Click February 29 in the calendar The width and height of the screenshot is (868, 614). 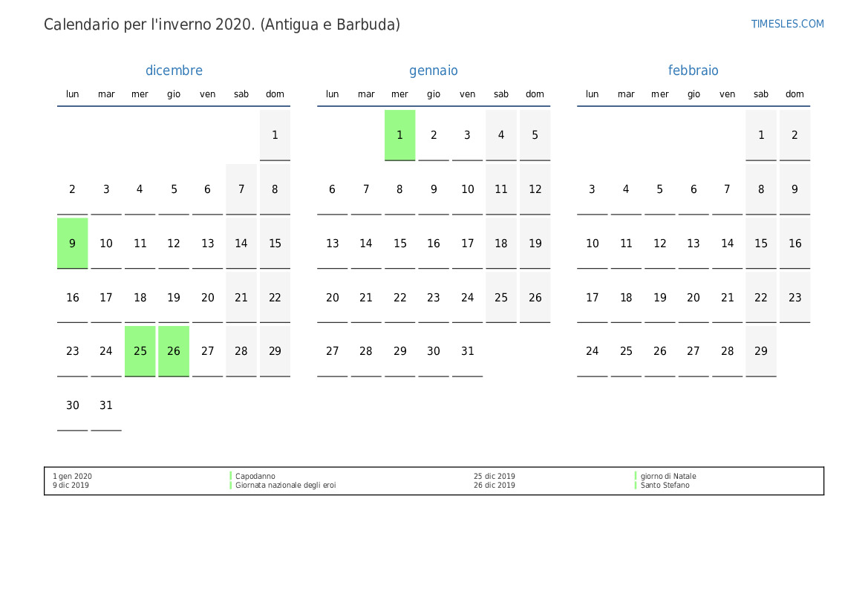[761, 351]
